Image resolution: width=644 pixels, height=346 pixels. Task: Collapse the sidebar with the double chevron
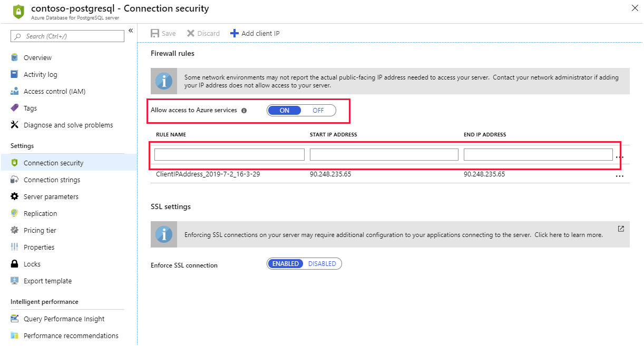click(131, 31)
